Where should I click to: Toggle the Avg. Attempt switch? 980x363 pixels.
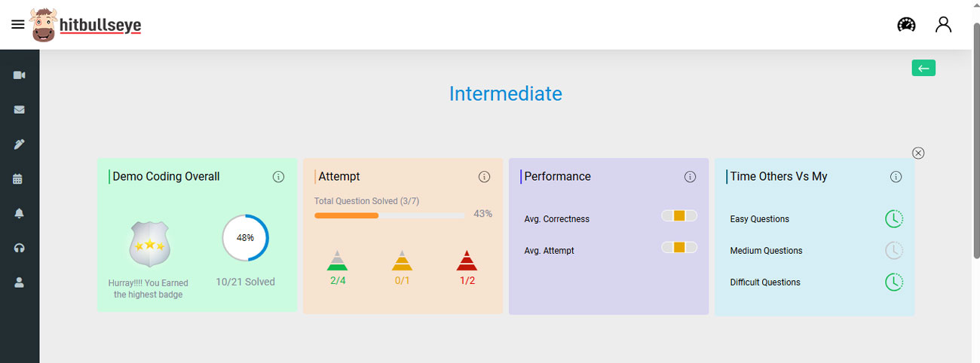tap(679, 247)
